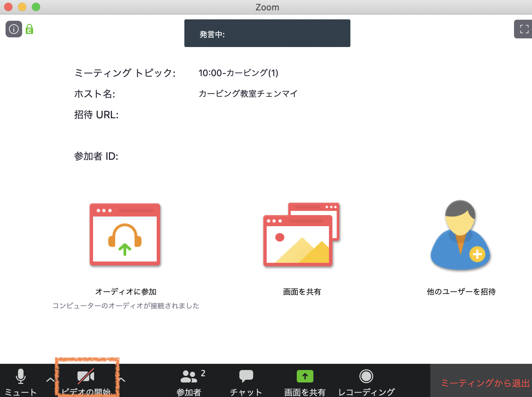Mute the microphone
The height and width of the screenshot is (397, 532).
(x=21, y=381)
